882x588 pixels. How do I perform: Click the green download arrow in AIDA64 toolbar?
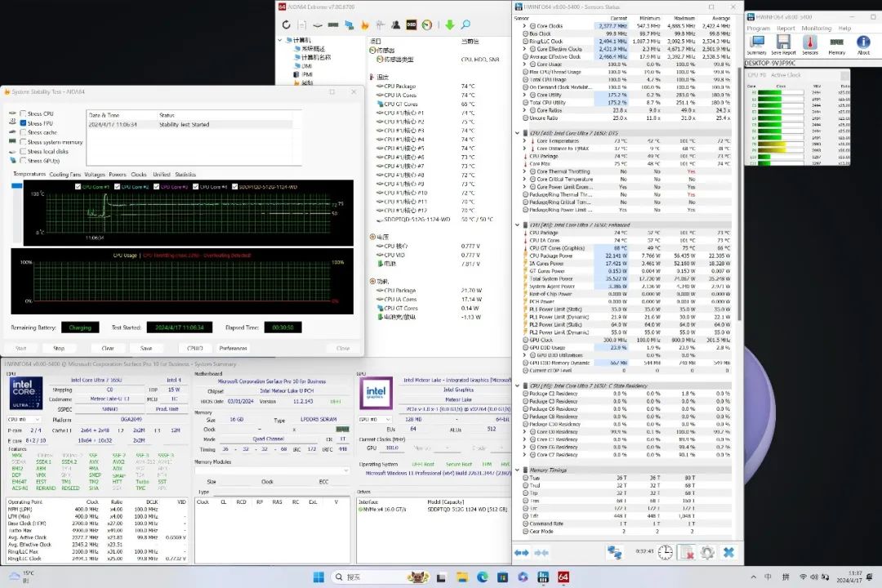[449, 25]
